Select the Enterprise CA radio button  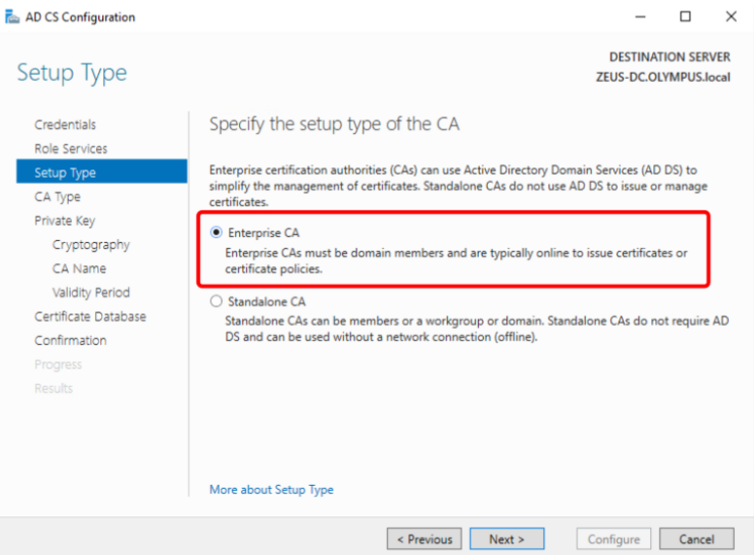217,233
